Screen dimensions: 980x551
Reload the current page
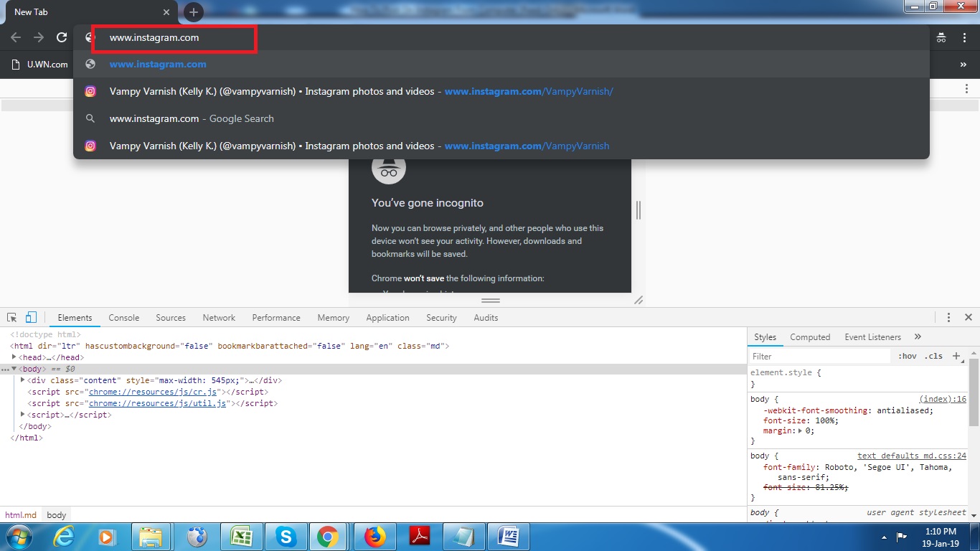[62, 37]
